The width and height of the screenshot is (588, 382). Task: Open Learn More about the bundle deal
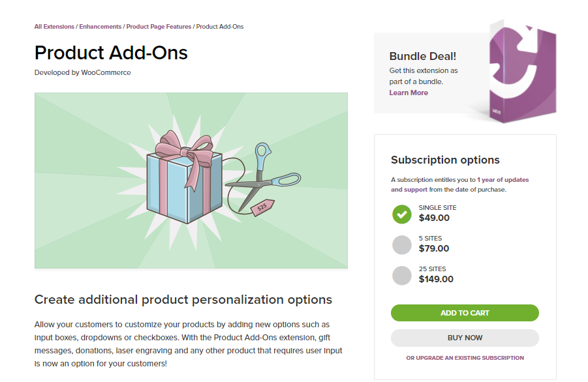click(409, 93)
